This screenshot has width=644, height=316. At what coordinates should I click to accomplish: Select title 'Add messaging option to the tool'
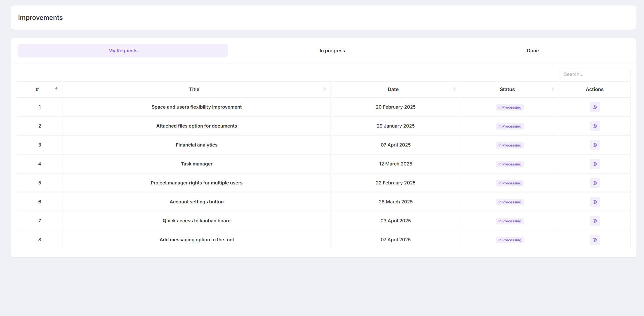point(196,240)
